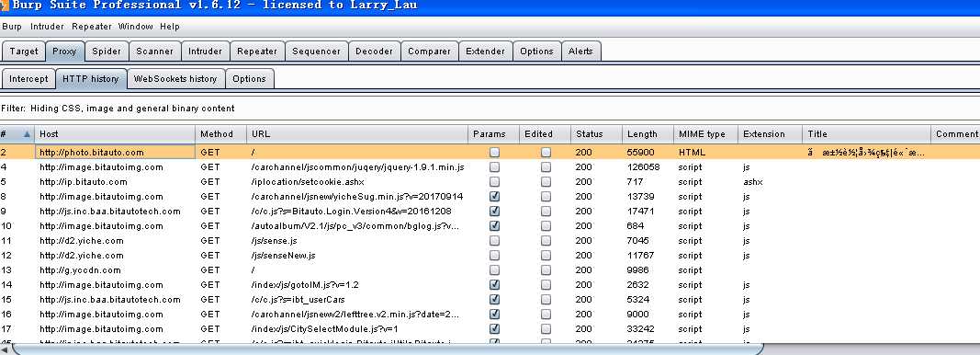Screen dimensions: 980x355
Task: Switch to the Spider tab
Action: click(x=107, y=52)
